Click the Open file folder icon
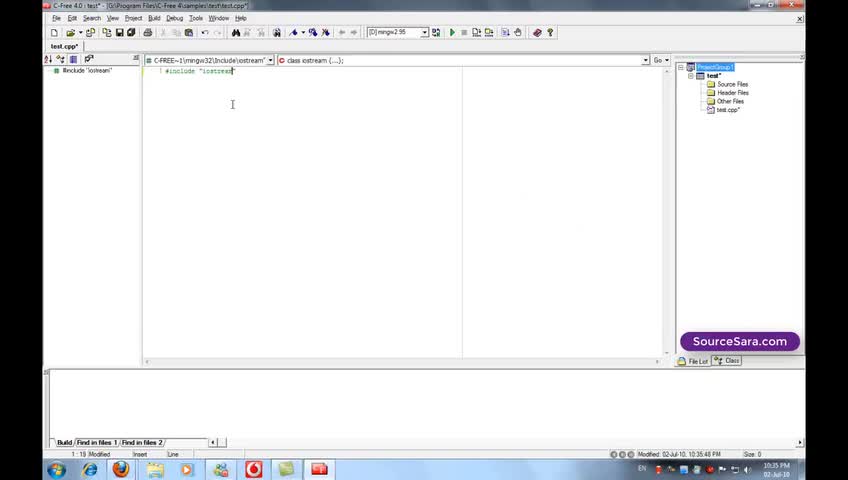Image resolution: width=848 pixels, height=480 pixels. coord(70,32)
